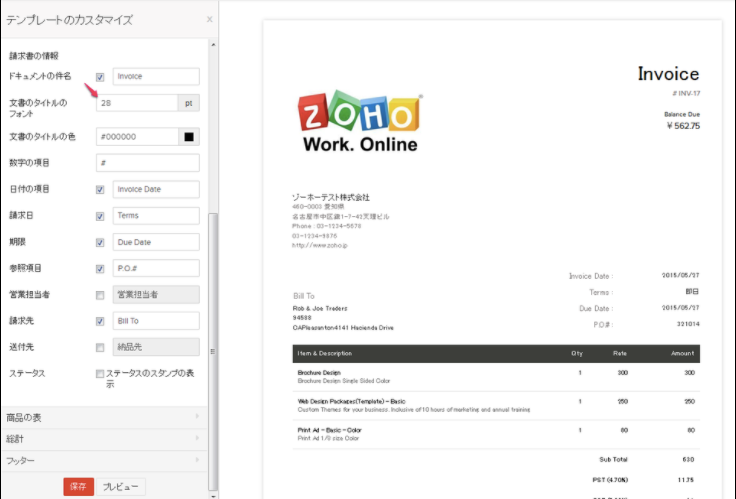The width and height of the screenshot is (736, 499).
Task: Click the プレビュー preview button
Action: point(121,487)
